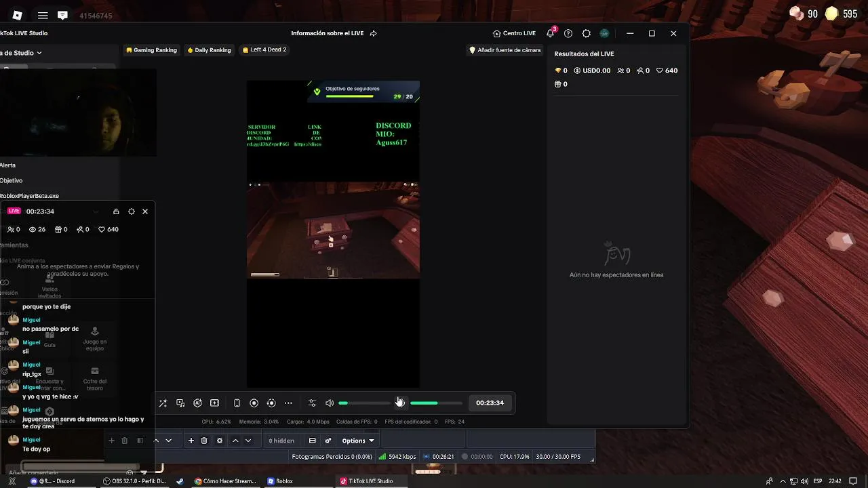Toggle OBS mixer layout icon
Image resolution: width=868 pixels, height=488 pixels.
pos(313,441)
